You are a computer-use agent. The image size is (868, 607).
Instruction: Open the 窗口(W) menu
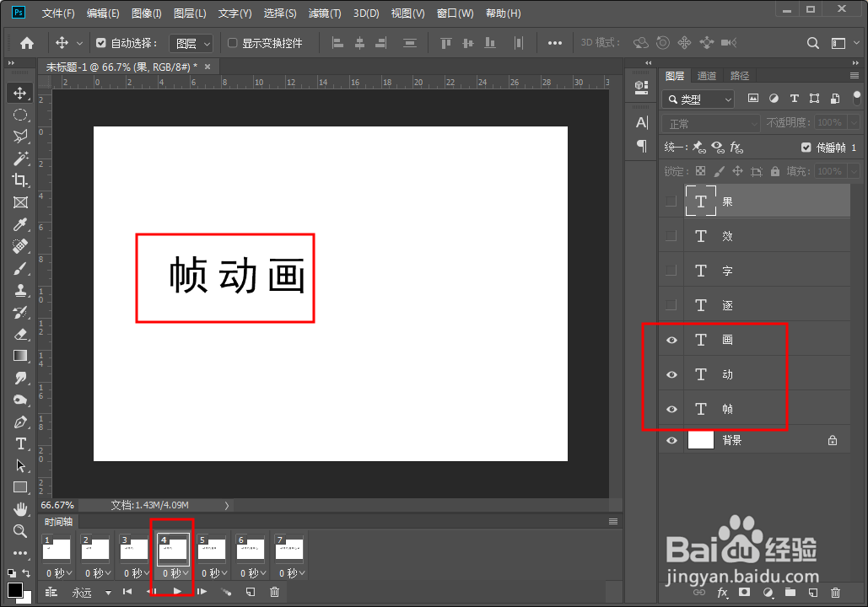[455, 13]
